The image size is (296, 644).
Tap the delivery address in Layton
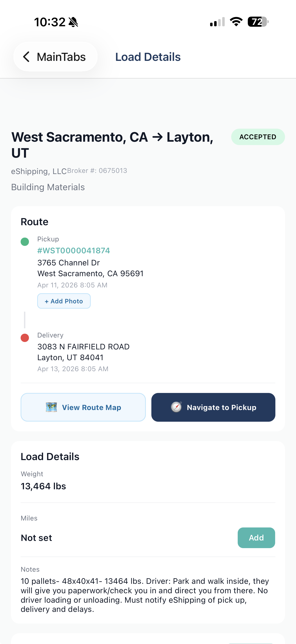[x=83, y=352]
